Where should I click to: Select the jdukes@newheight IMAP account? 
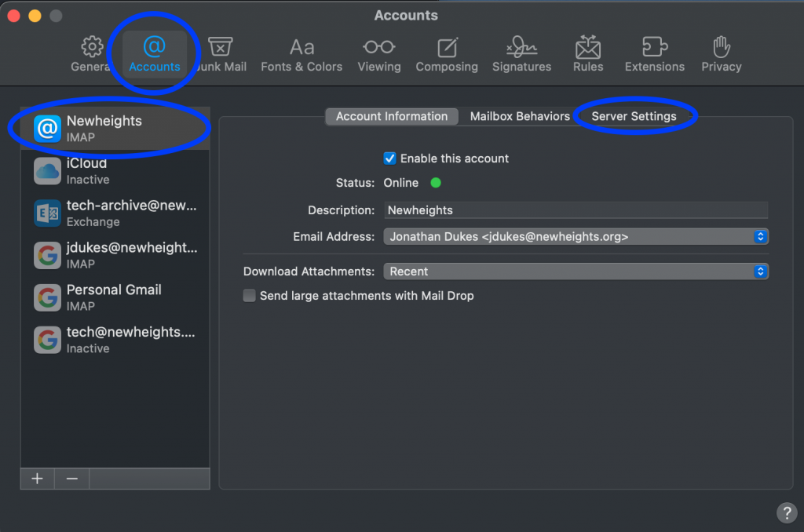(x=115, y=255)
